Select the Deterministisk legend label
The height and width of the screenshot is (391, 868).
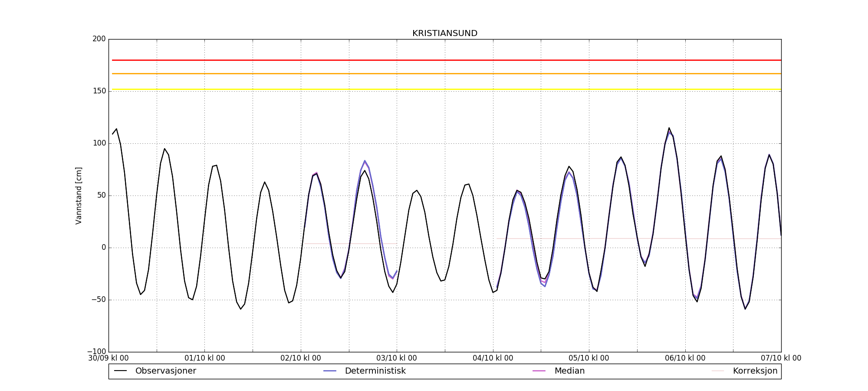click(375, 371)
